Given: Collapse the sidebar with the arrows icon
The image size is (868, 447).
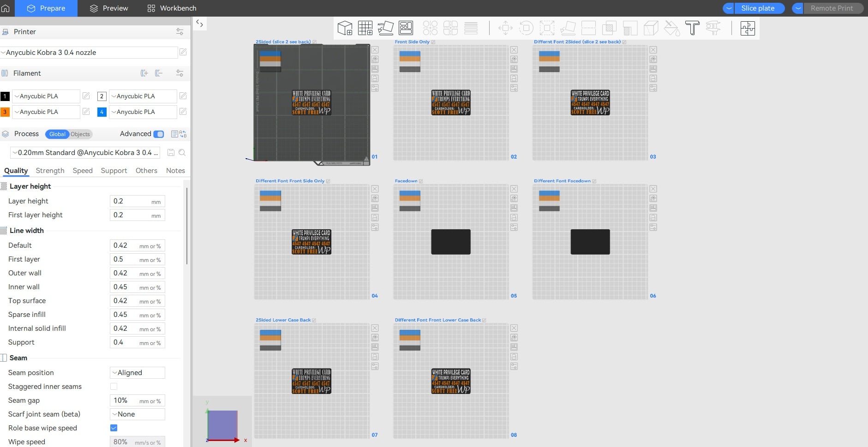Looking at the screenshot, I should pos(199,23).
